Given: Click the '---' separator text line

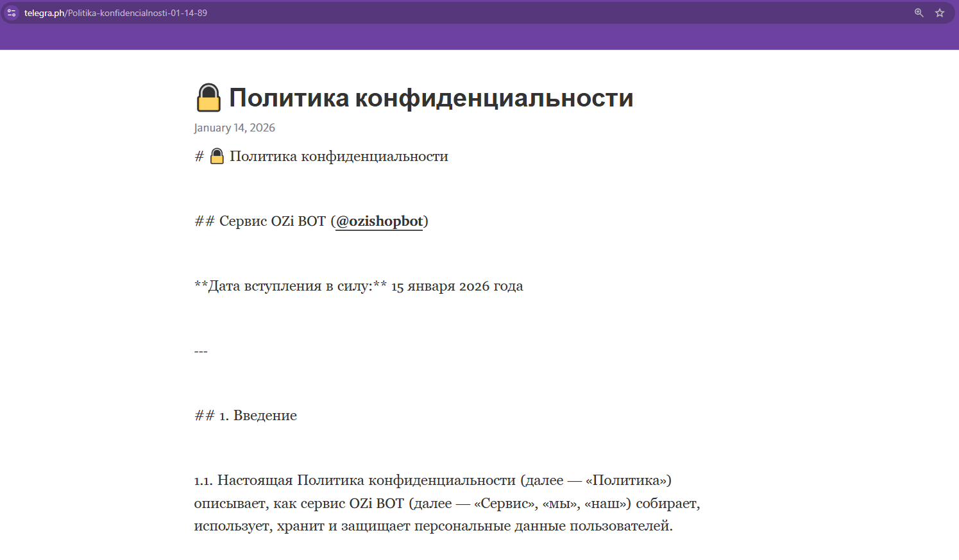Looking at the screenshot, I should (201, 352).
